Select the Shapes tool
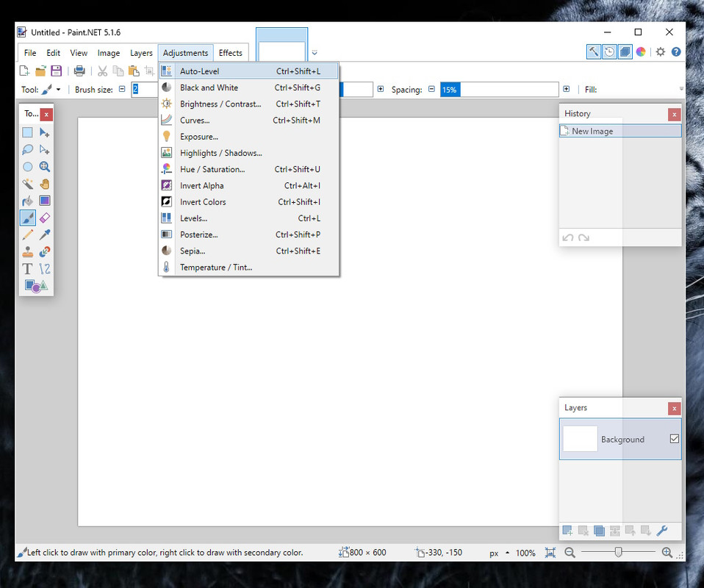This screenshot has width=704, height=588. (36, 286)
